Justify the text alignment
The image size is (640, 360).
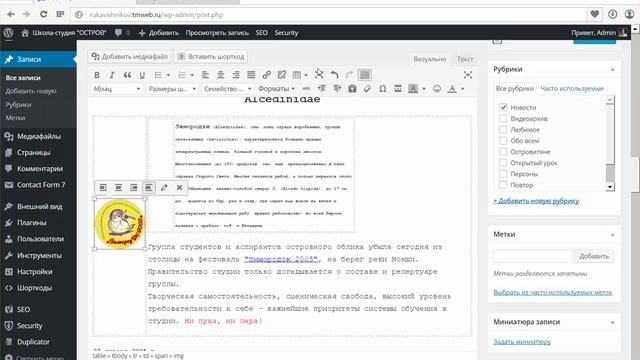tap(251, 75)
